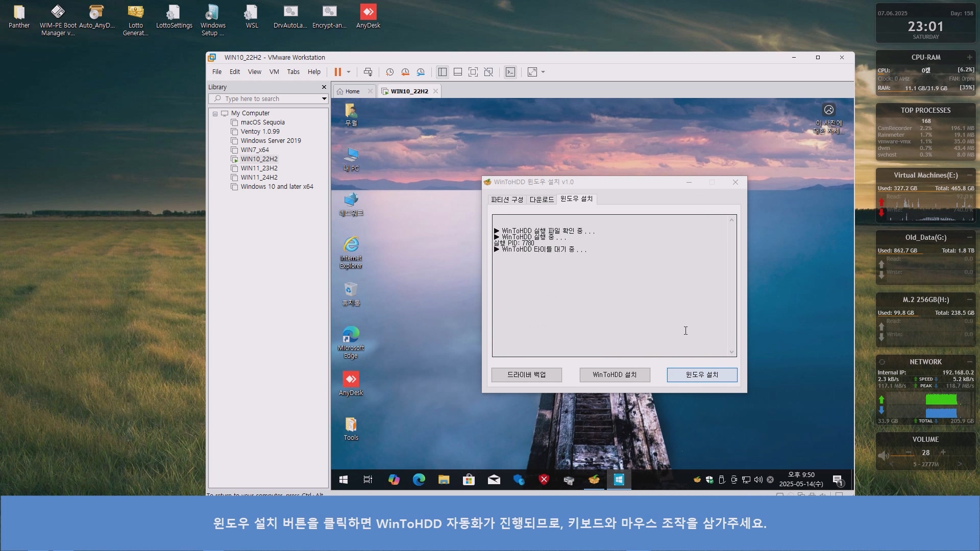Open File Explorer from the guest taskbar
Image resolution: width=980 pixels, height=551 pixels.
coord(444,480)
